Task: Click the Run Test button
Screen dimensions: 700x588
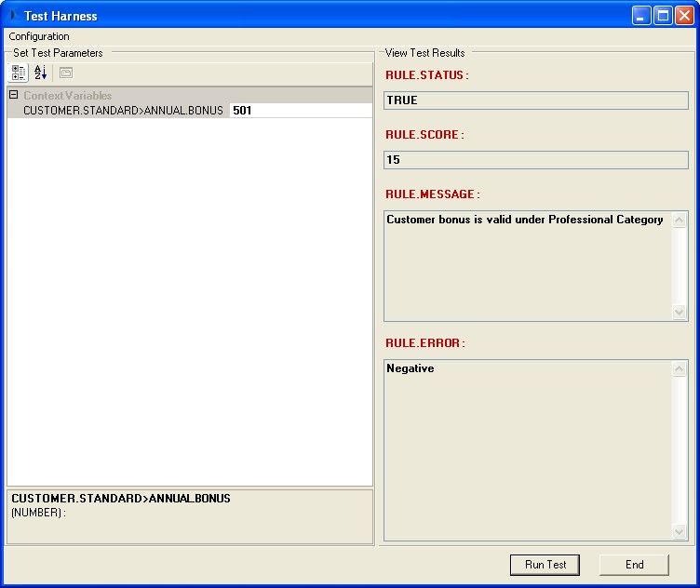Action: coord(545,565)
